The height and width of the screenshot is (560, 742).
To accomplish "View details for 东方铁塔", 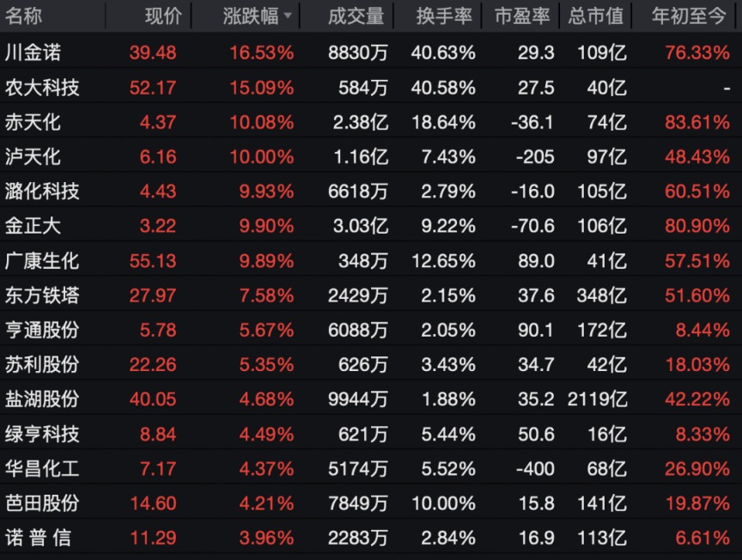I will point(43,295).
